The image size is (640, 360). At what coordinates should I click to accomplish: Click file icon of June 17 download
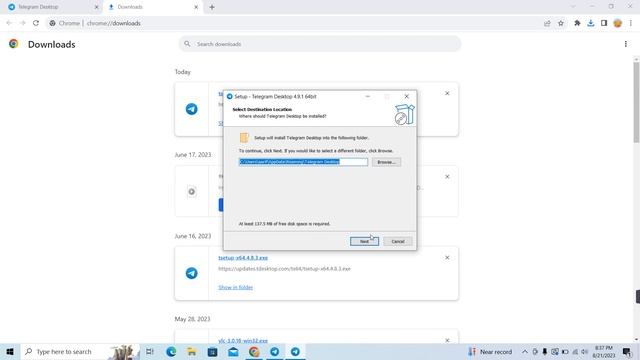(x=191, y=191)
